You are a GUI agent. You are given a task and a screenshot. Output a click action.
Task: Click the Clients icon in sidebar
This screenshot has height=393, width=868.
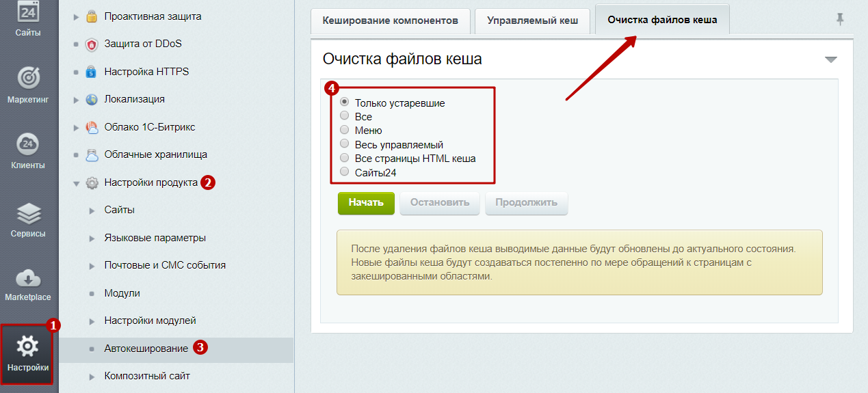28,144
